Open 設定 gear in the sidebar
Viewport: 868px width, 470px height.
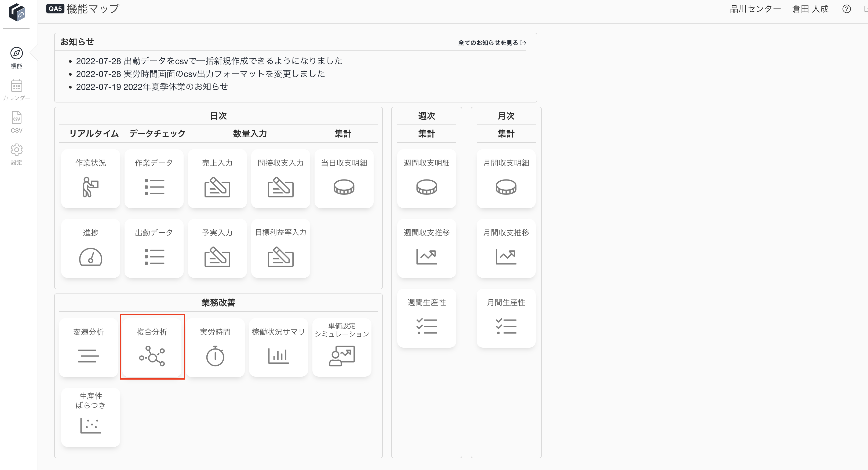(x=17, y=155)
